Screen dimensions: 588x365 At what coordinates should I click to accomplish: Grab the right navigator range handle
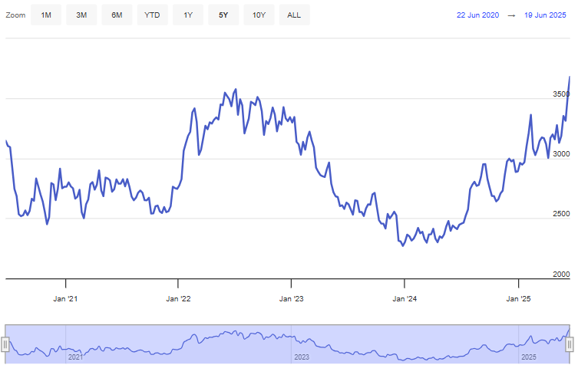570,344
